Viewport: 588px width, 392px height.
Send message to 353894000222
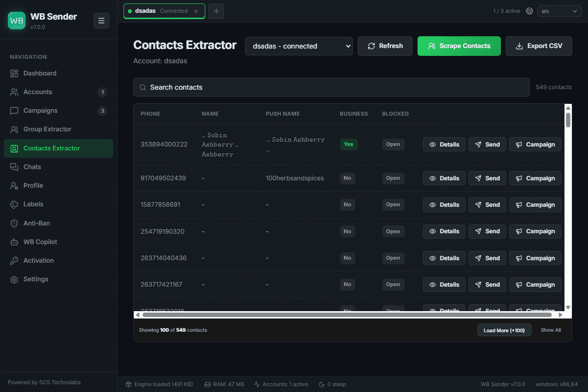(487, 145)
